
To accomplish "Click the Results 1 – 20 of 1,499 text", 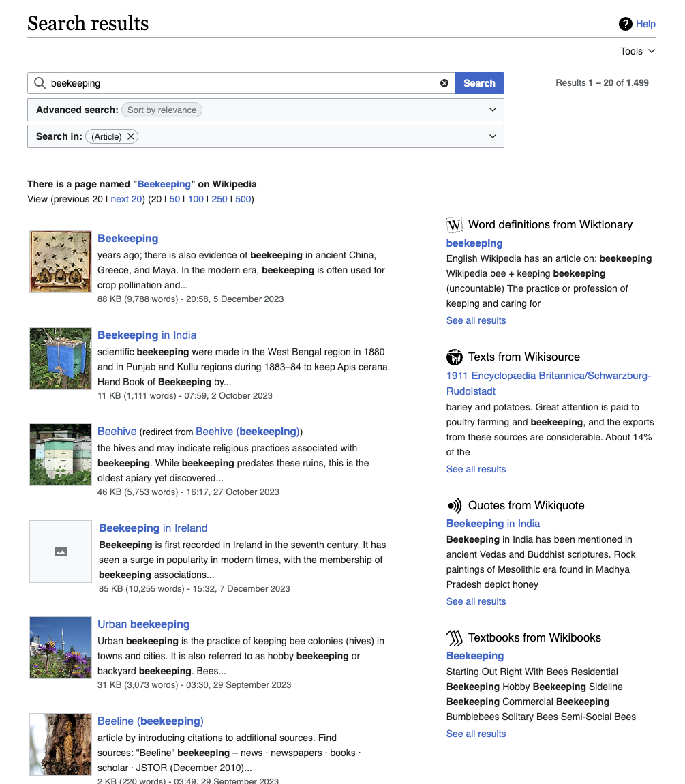I will (602, 83).
